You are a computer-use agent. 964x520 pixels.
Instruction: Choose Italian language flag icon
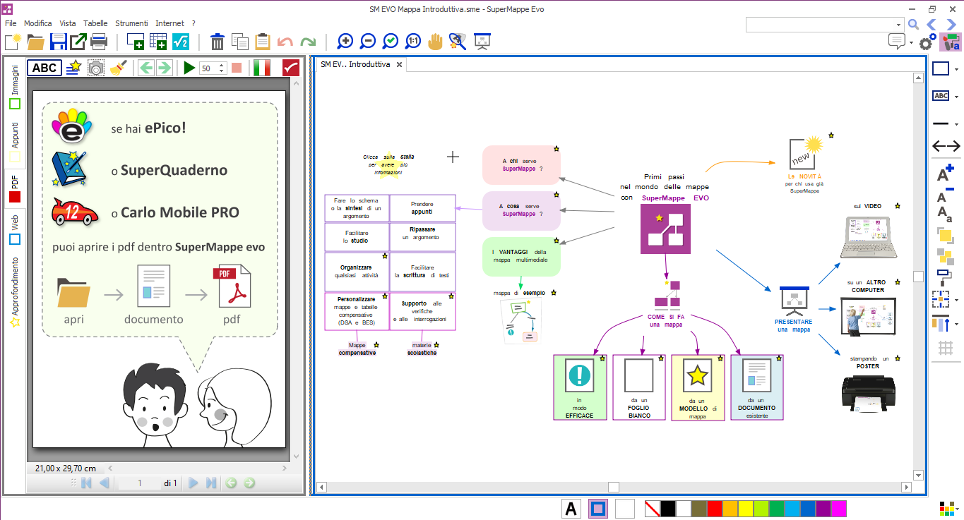[262, 68]
